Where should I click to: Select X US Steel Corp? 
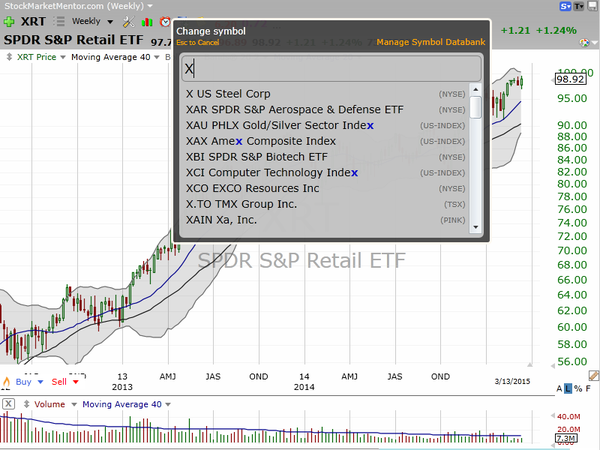click(x=326, y=94)
